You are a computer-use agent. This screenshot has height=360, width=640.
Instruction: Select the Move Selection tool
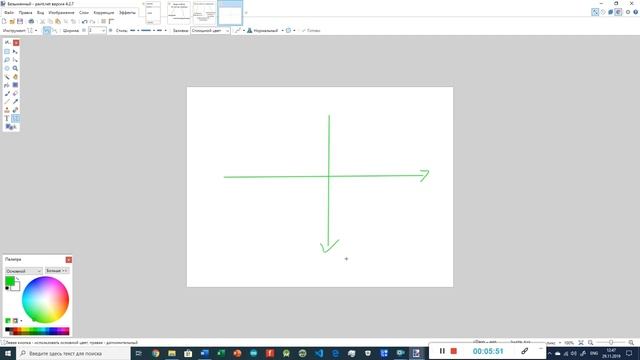pyautogui.click(x=15, y=60)
